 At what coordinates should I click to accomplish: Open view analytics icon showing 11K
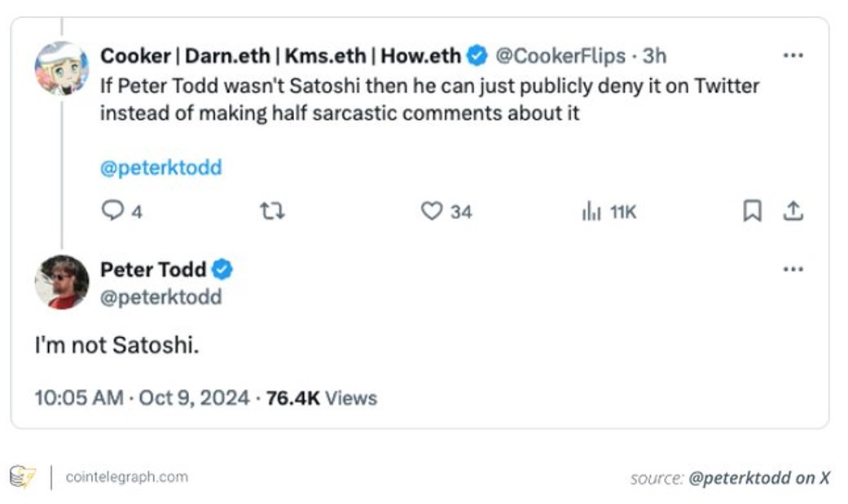(591, 213)
